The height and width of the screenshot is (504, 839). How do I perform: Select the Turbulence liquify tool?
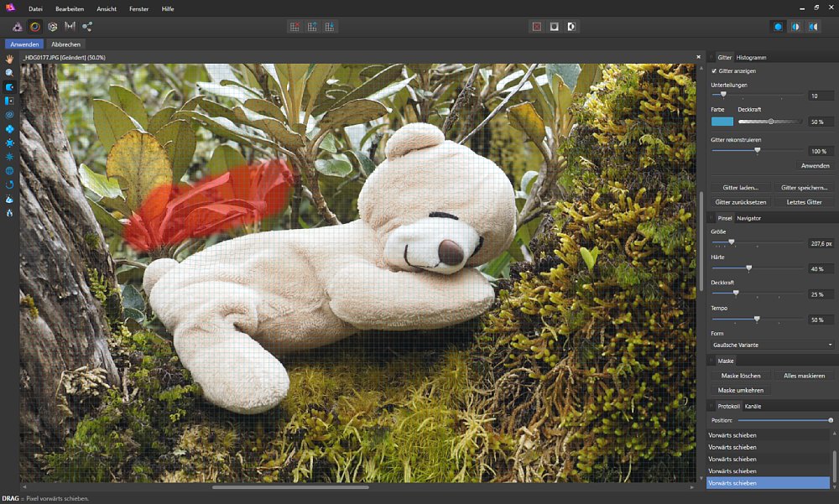tap(9, 157)
